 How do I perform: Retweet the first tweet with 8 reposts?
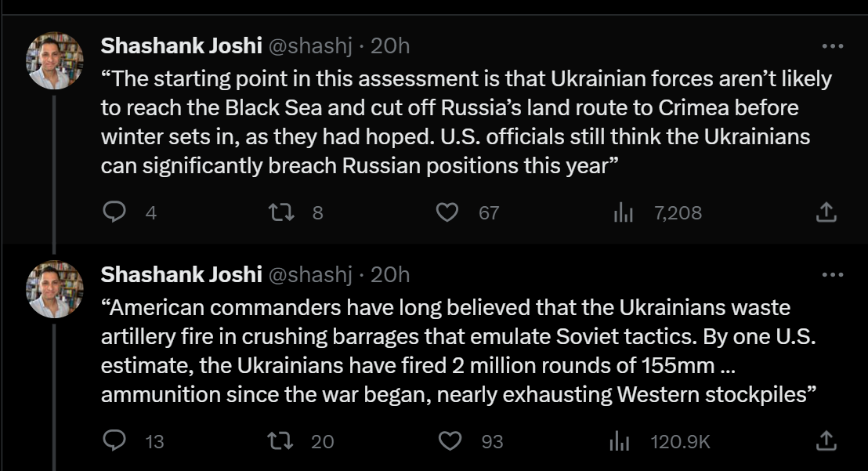[281, 212]
